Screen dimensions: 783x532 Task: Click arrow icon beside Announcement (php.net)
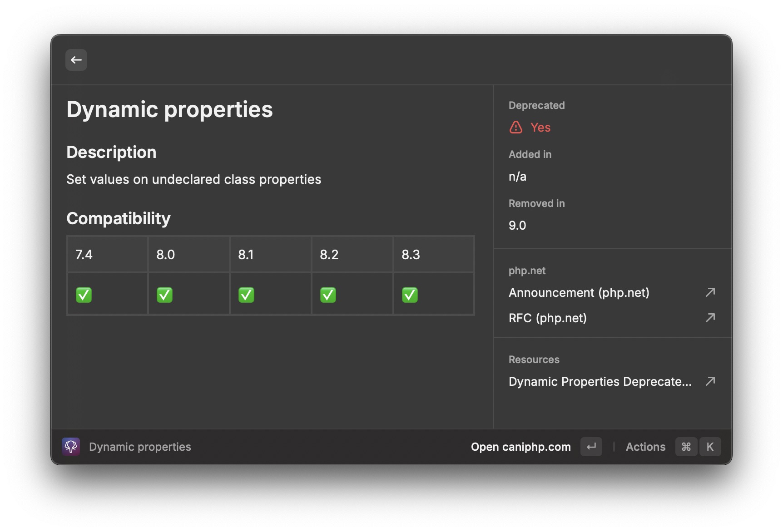pos(710,292)
